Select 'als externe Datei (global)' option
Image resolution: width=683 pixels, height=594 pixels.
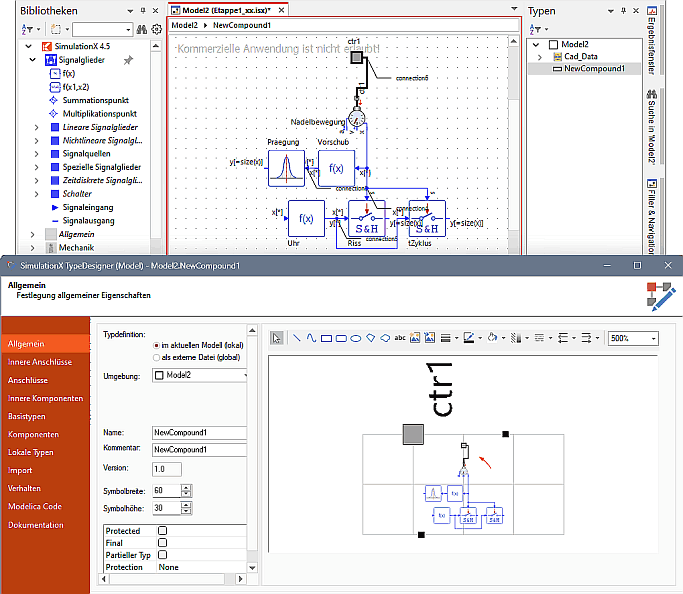(155, 356)
